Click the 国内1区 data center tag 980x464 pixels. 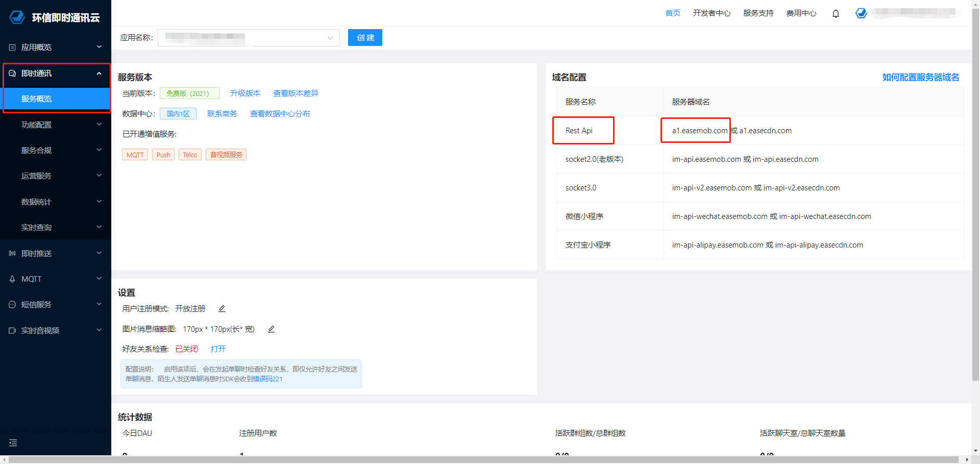pyautogui.click(x=178, y=114)
